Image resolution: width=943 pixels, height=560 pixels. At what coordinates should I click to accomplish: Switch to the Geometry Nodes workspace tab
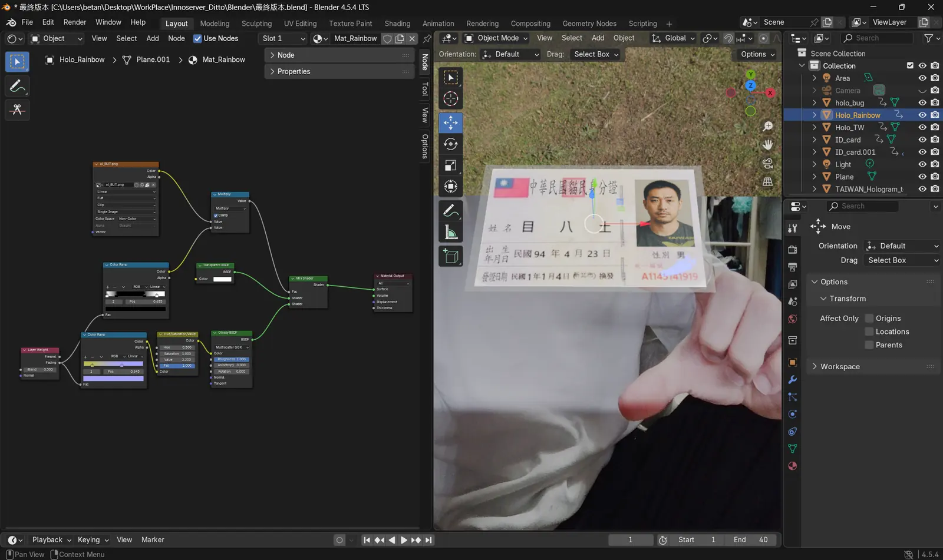[589, 24]
